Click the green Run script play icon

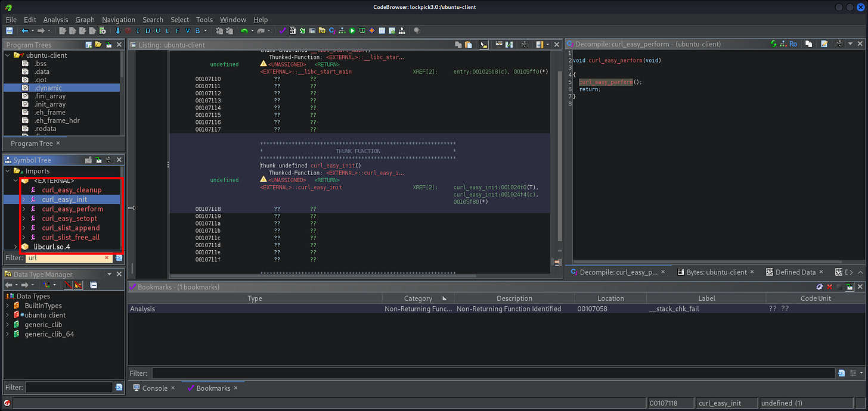352,31
